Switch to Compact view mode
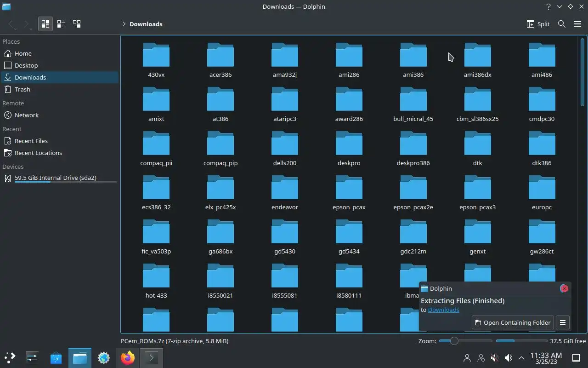Image resolution: width=588 pixels, height=368 pixels. click(x=61, y=24)
